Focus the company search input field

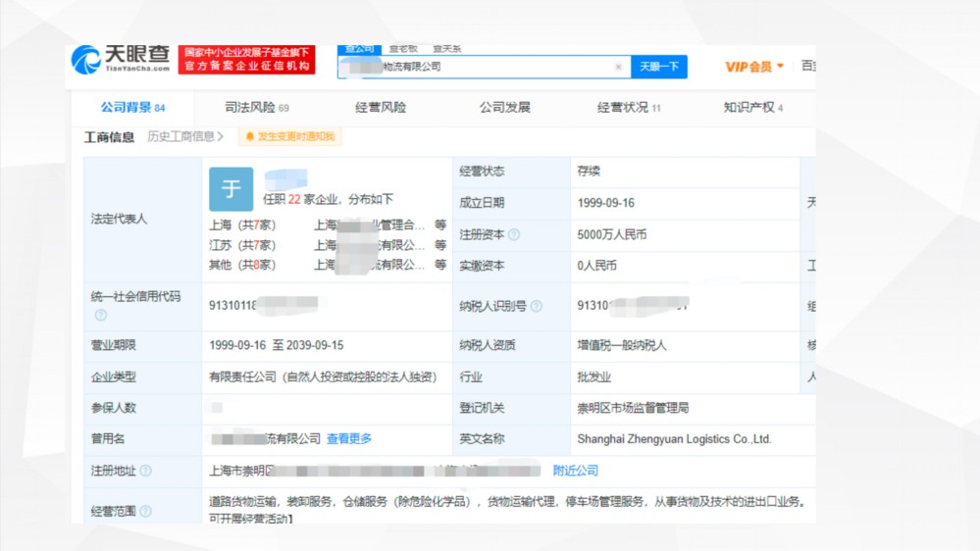tap(484, 67)
